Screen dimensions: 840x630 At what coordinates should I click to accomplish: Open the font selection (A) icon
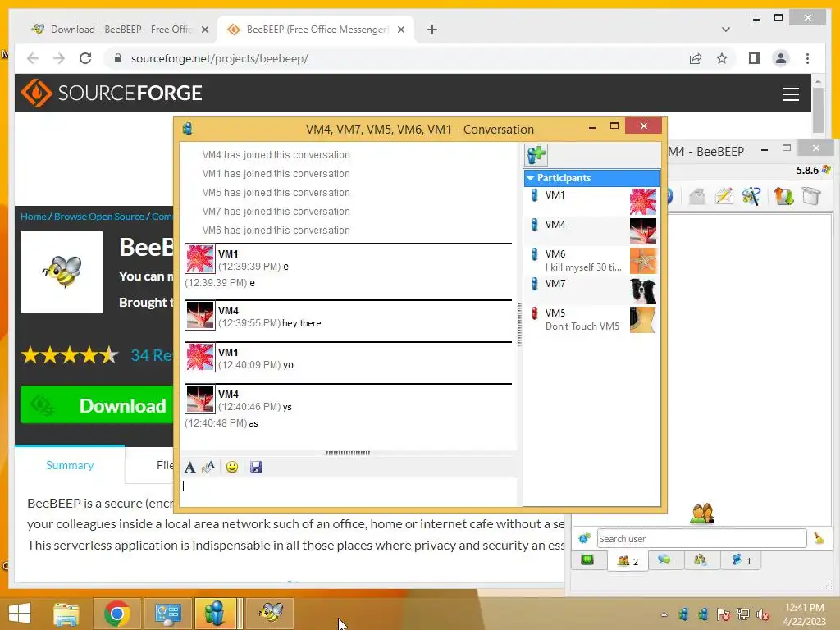click(x=189, y=467)
